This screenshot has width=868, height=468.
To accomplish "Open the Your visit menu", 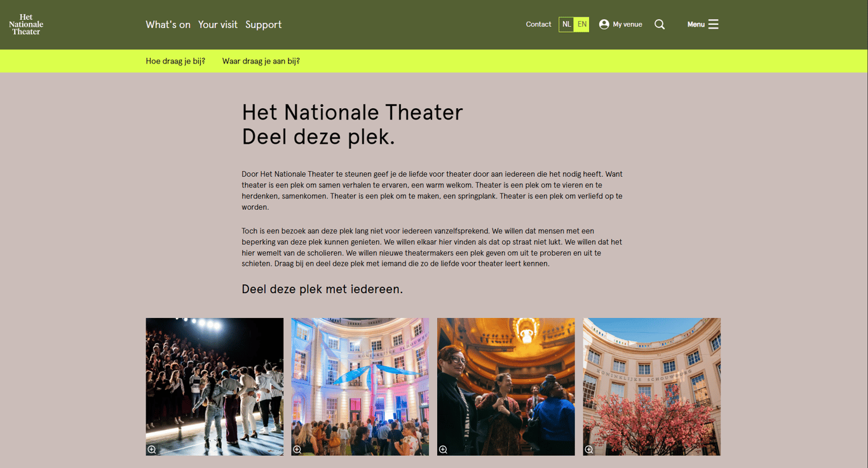I will (218, 24).
